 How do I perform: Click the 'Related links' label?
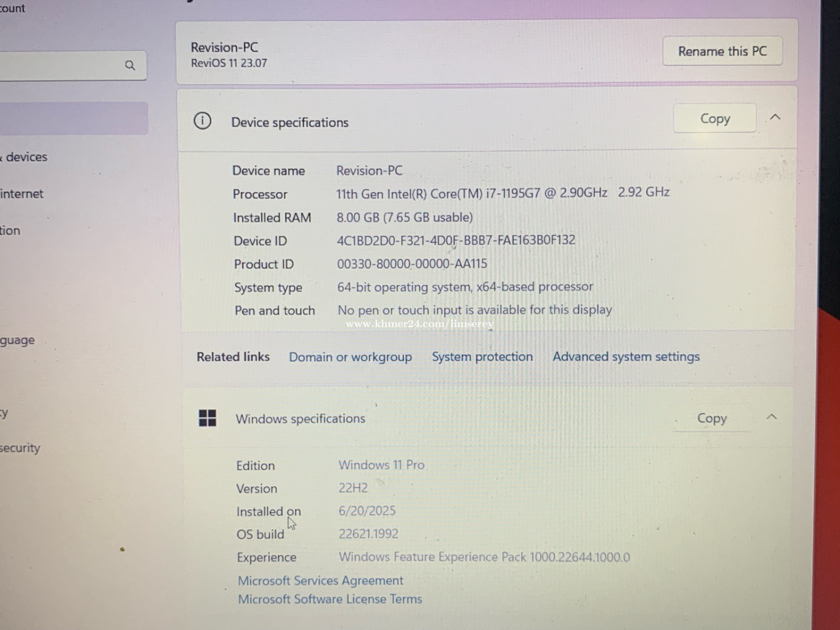pyautogui.click(x=233, y=357)
